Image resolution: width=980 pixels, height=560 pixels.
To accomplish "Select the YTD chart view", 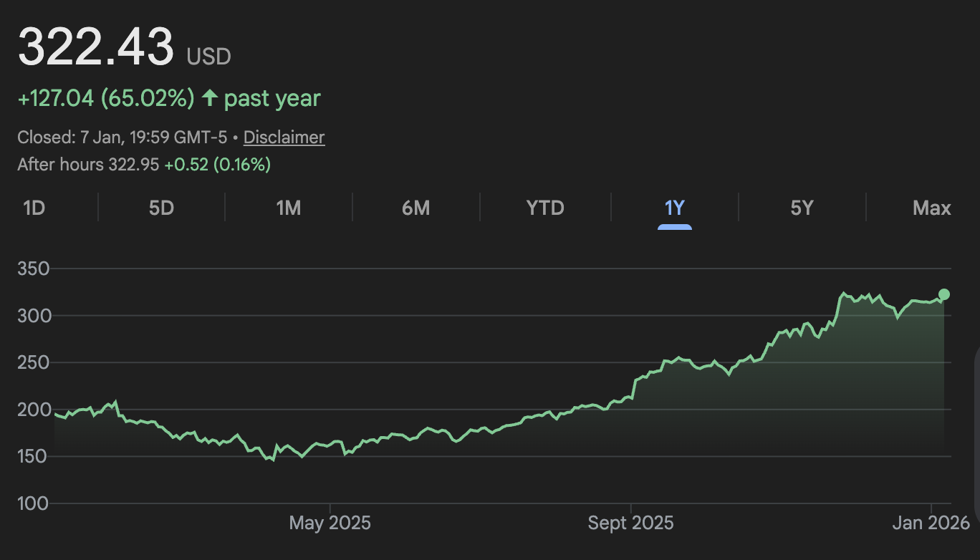I will (544, 208).
